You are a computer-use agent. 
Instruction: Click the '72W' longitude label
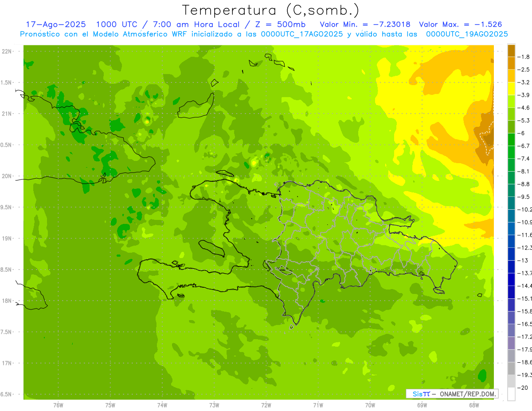click(266, 405)
